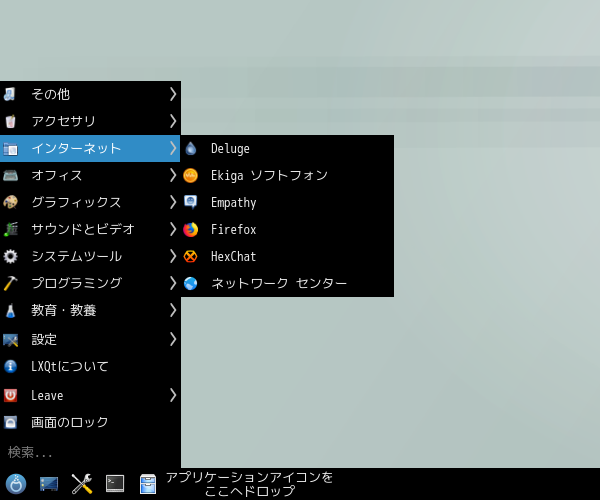Expand the その他 submenu arrow
This screenshot has width=600, height=500.
(x=173, y=94)
